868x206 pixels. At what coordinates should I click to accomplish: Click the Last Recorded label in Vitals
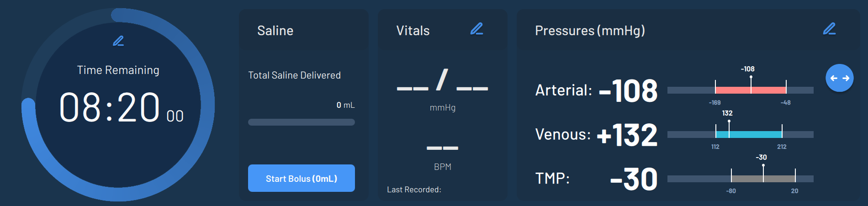tap(414, 190)
